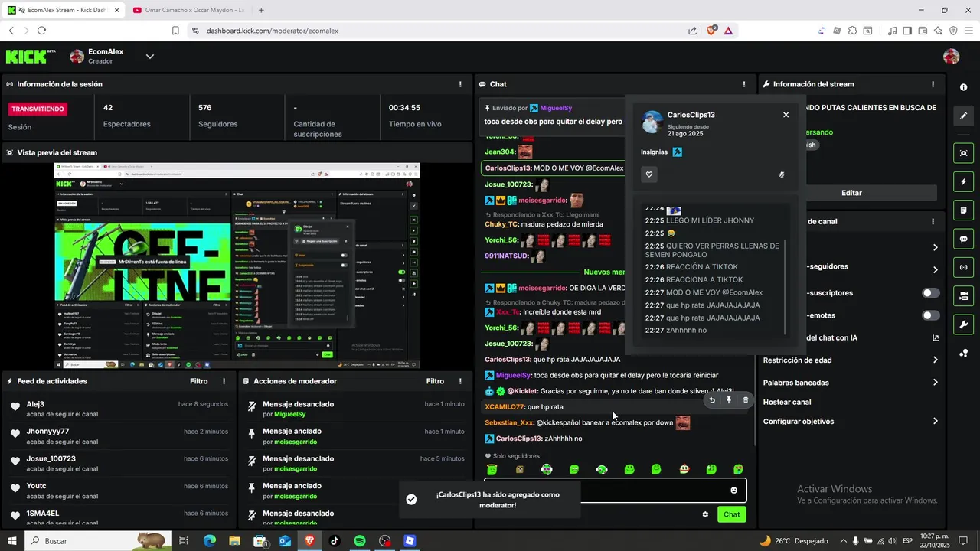Send message with green Chat button

click(732, 514)
